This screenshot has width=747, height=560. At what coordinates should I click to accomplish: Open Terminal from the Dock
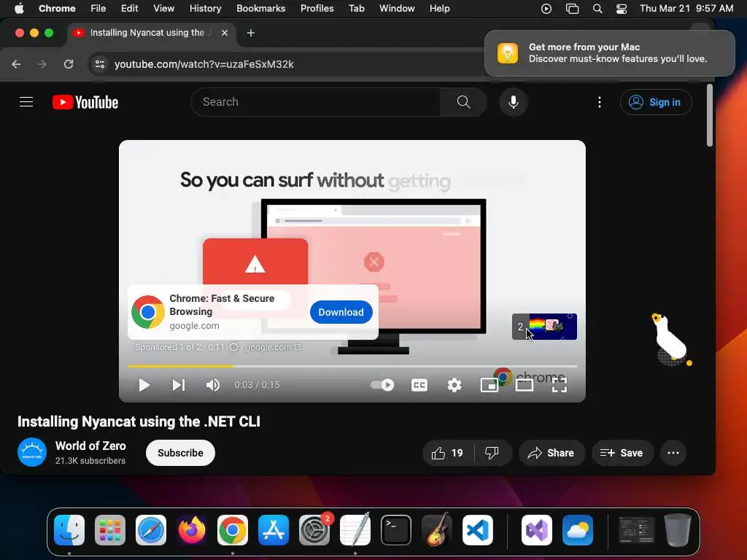point(396,530)
